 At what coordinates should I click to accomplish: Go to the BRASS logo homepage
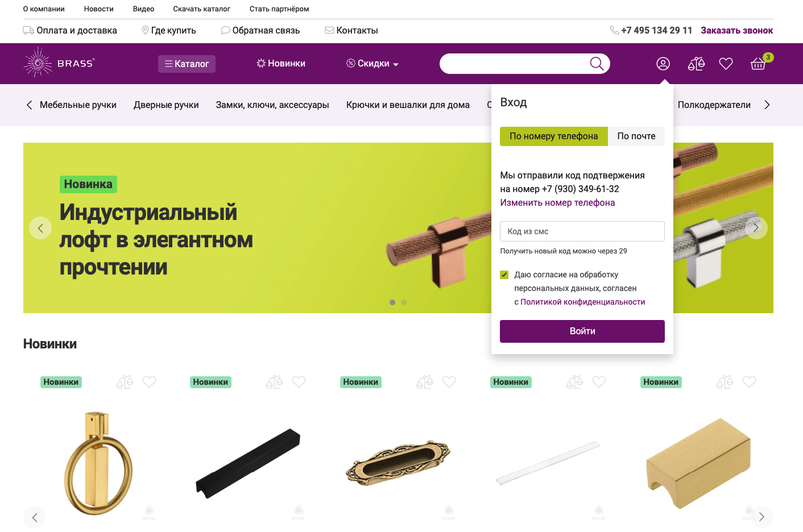click(x=59, y=63)
